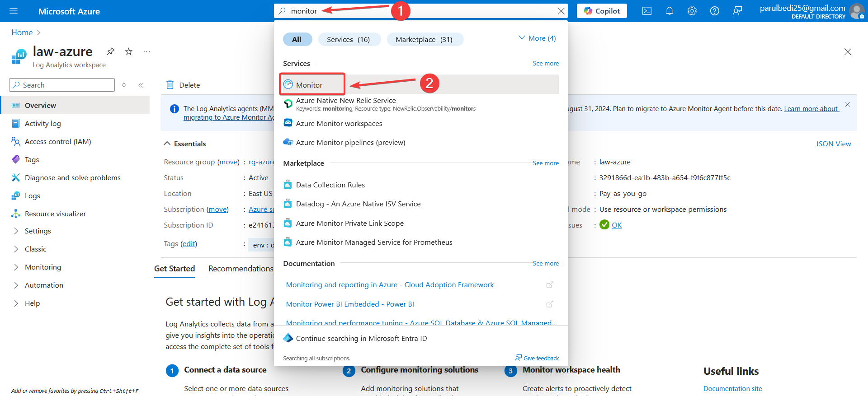Expand the Settings section
The width and height of the screenshot is (868, 396).
75,231
